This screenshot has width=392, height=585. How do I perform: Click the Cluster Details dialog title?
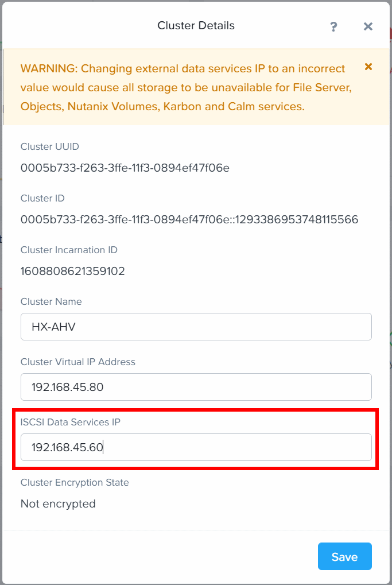click(x=196, y=26)
